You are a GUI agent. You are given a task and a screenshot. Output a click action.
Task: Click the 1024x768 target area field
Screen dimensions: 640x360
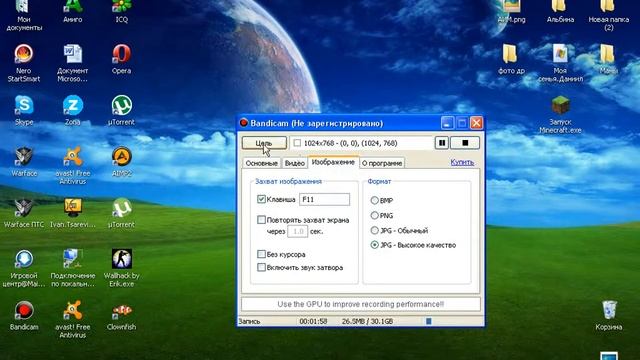[x=362, y=143]
